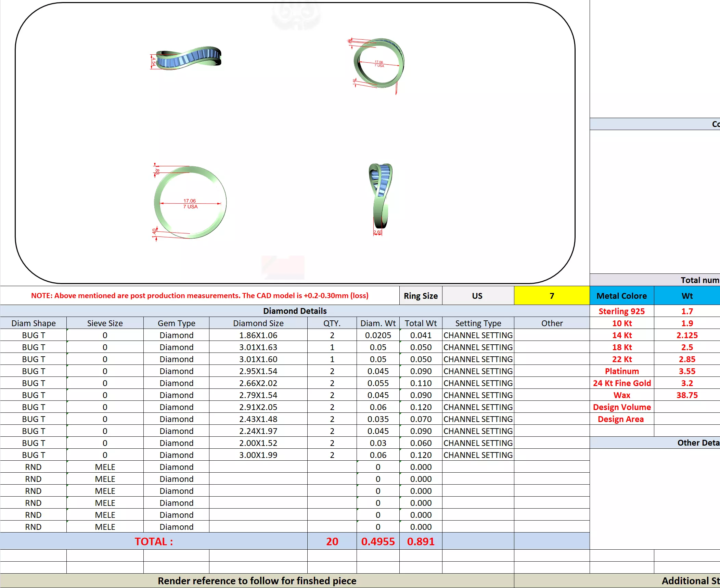Viewport: 720px width, 588px height.
Task: Click the Wax weight 38.75 cell
Action: point(686,395)
